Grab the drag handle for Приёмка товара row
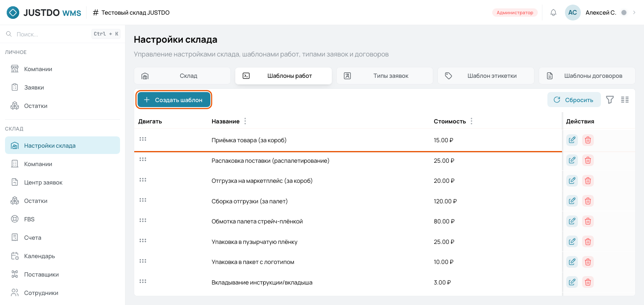Viewport: 644px width, 305px height. point(143,139)
